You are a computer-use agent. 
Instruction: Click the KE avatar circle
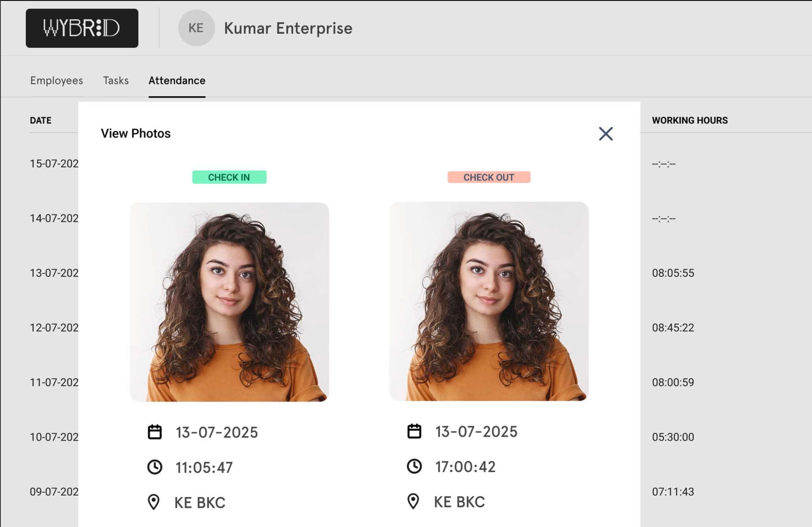click(196, 28)
